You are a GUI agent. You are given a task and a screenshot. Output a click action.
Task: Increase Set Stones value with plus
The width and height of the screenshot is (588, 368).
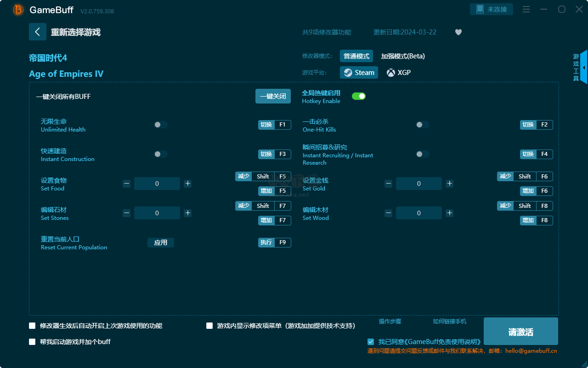click(x=187, y=213)
